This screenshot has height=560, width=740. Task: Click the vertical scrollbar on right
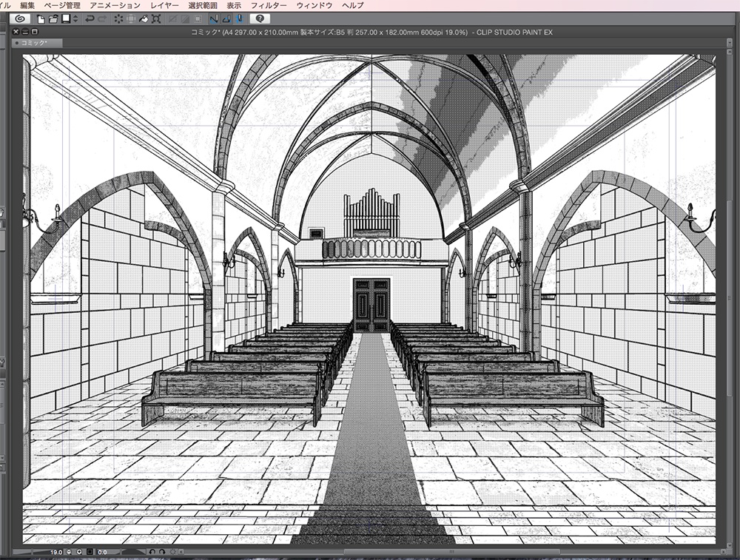730,298
